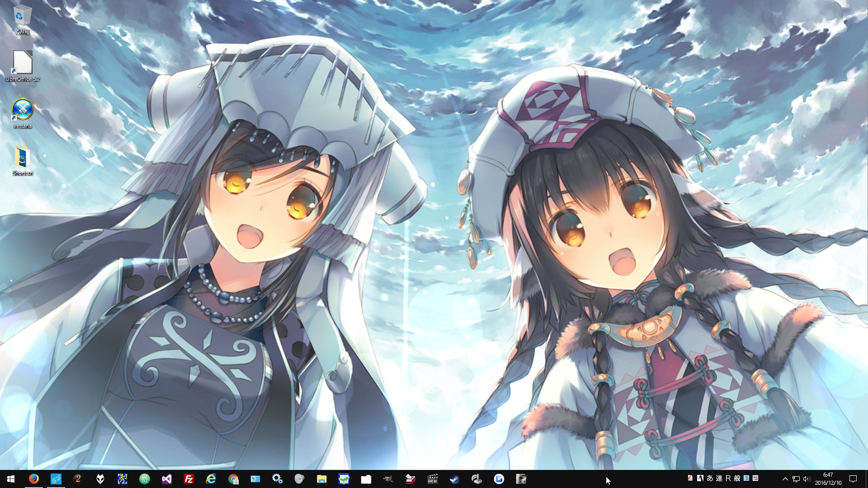Expand the hidden system tray icons

pyautogui.click(x=785, y=479)
